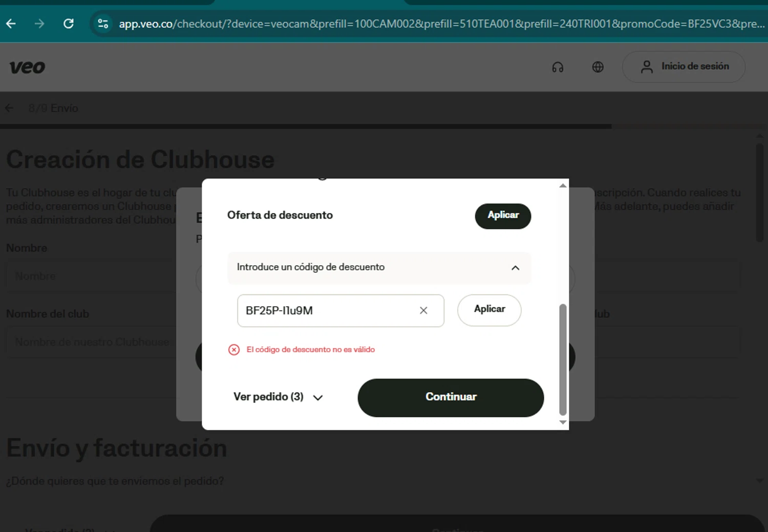
Task: Click the page scrollbar on the right edge
Action: tap(760, 192)
